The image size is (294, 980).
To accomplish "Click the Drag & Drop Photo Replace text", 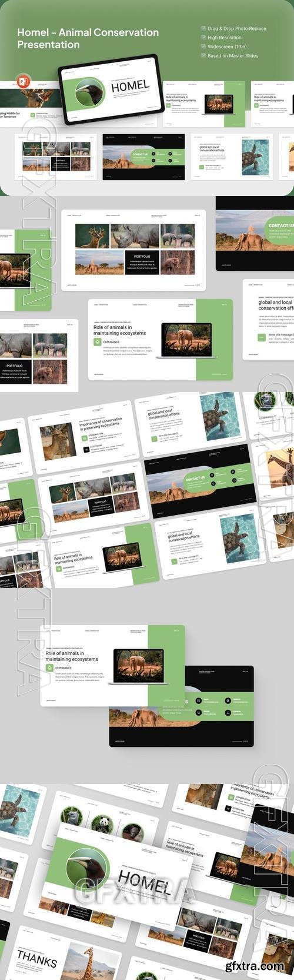I will coord(237,28).
